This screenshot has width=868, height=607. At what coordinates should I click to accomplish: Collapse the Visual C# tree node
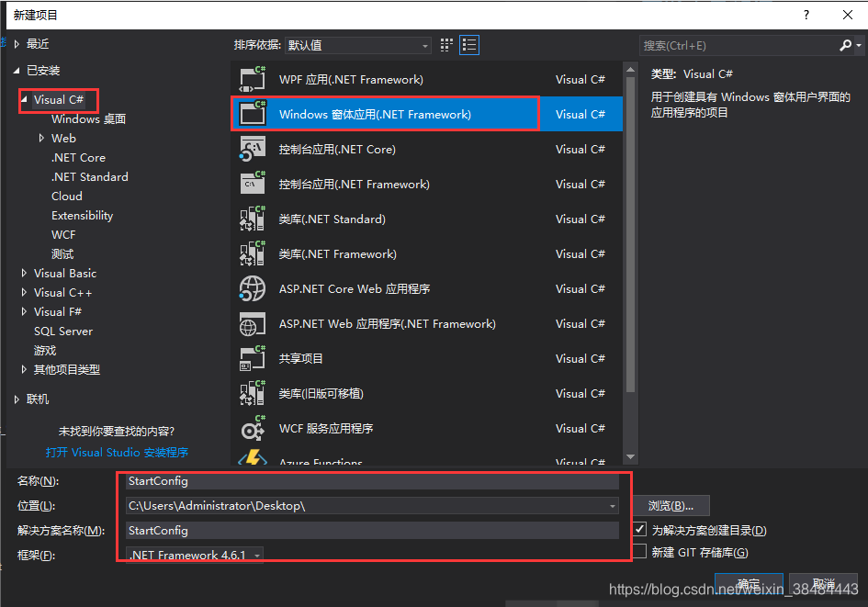click(x=24, y=99)
